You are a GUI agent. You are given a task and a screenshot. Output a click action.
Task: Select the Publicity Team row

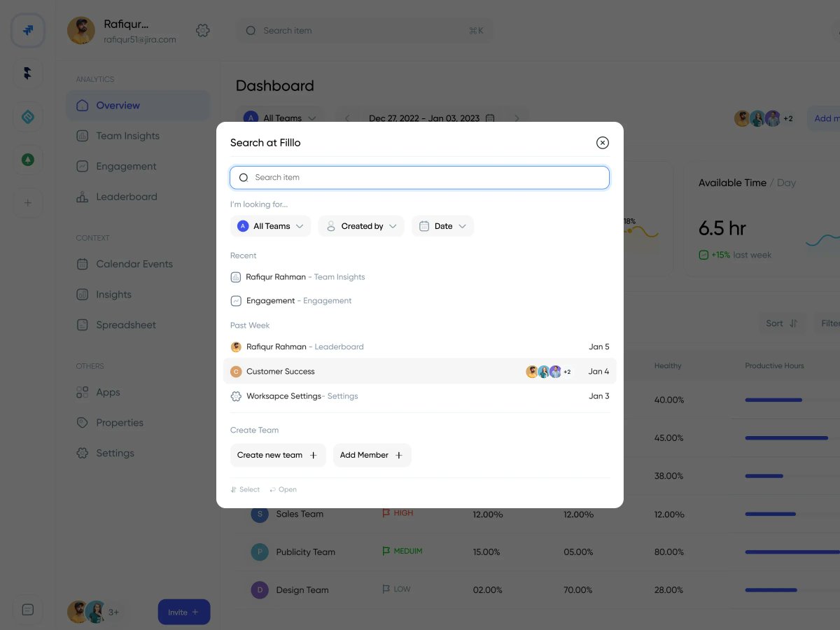click(x=538, y=552)
